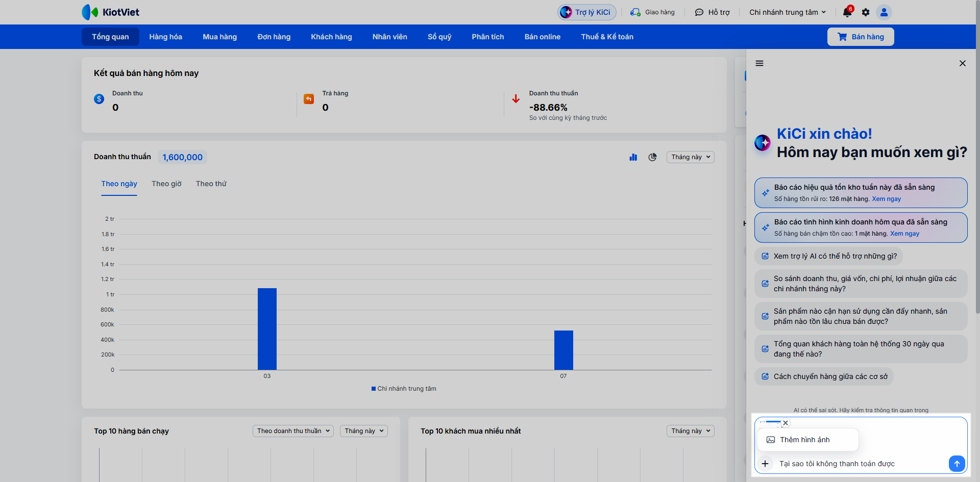
Task: Open Tháng này dropdown for top khách
Action: click(x=690, y=431)
